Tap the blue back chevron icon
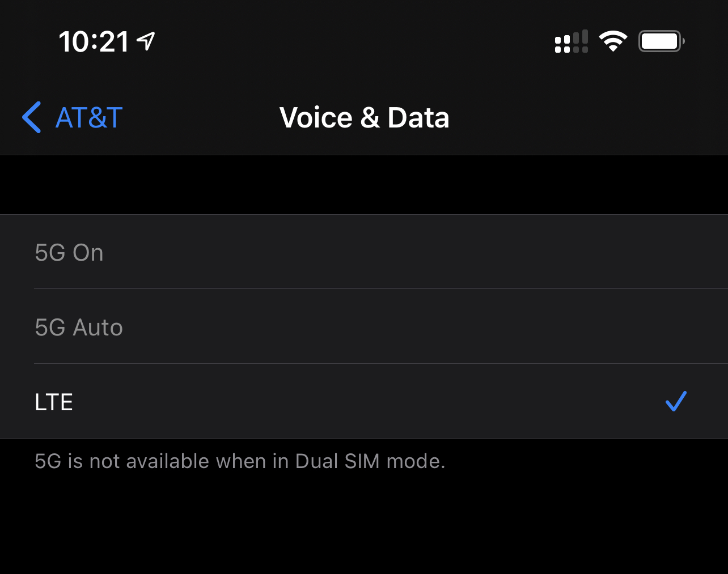The height and width of the screenshot is (574, 728). click(32, 117)
